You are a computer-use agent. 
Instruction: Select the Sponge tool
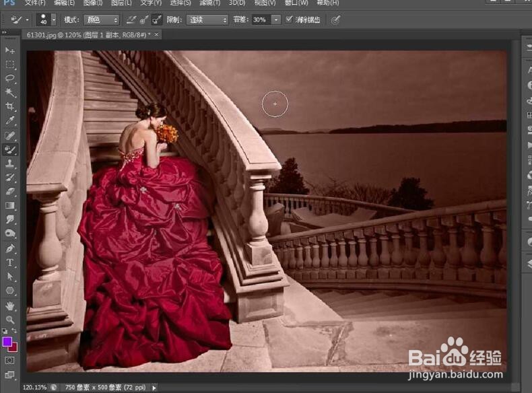point(10,234)
